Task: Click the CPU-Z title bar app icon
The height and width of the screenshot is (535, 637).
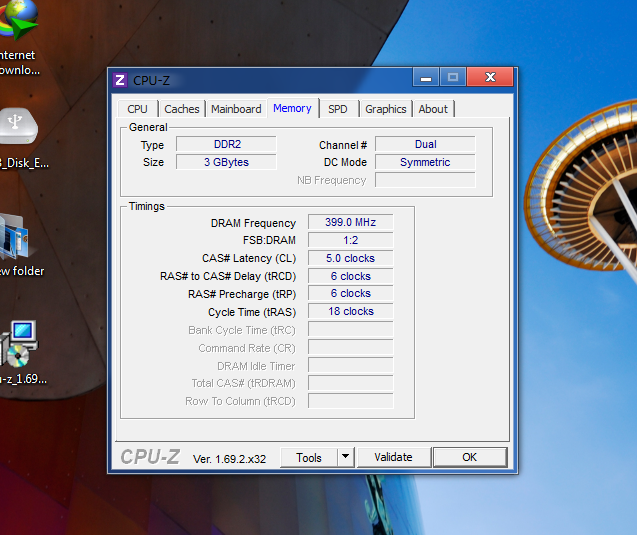Action: click(120, 80)
